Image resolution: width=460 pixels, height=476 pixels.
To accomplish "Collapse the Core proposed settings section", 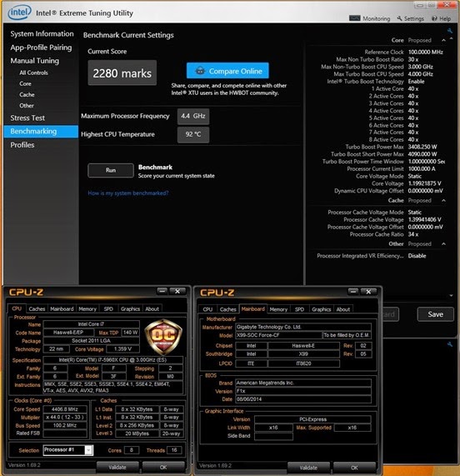I will (x=443, y=40).
